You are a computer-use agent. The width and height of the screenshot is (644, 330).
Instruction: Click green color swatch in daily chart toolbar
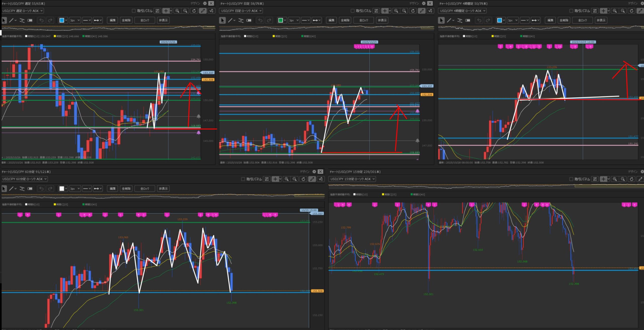280,20
